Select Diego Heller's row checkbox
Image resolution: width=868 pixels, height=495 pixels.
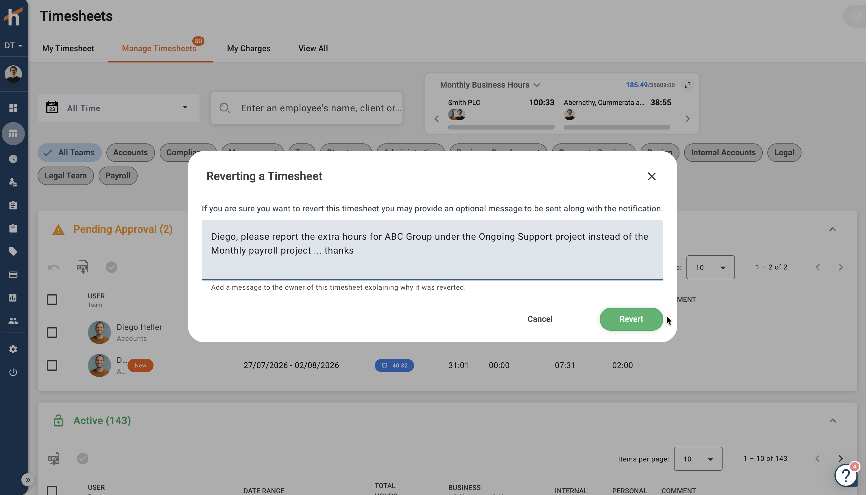tap(52, 333)
